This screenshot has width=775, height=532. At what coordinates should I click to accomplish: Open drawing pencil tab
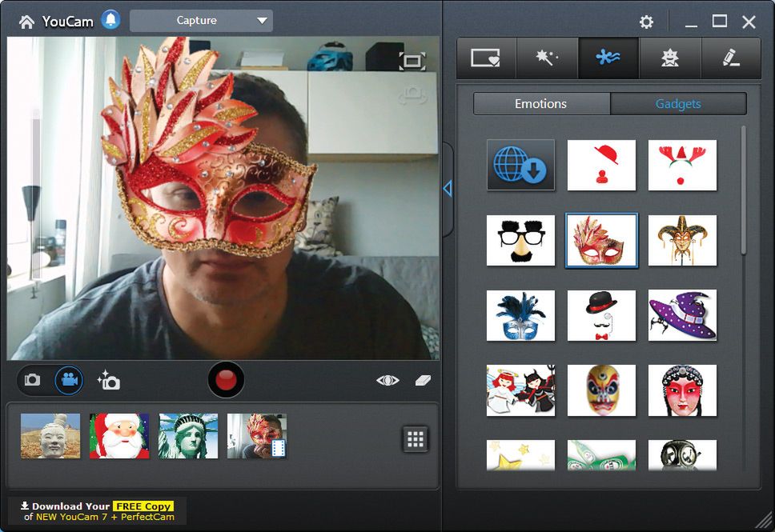[731, 58]
